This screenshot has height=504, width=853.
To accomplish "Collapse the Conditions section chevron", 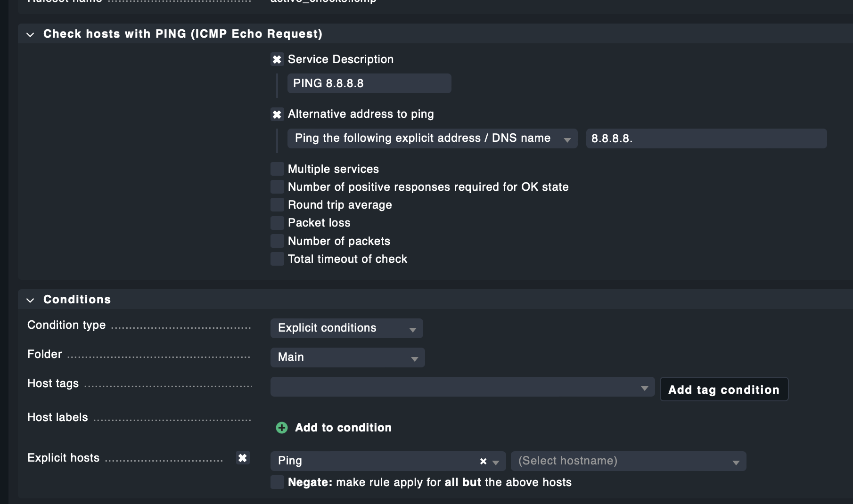I will click(30, 300).
